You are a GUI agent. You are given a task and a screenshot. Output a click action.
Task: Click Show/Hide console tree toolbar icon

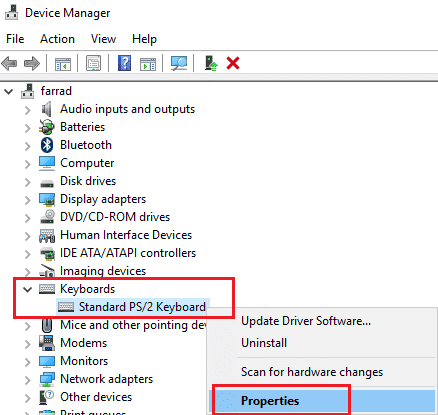(63, 63)
